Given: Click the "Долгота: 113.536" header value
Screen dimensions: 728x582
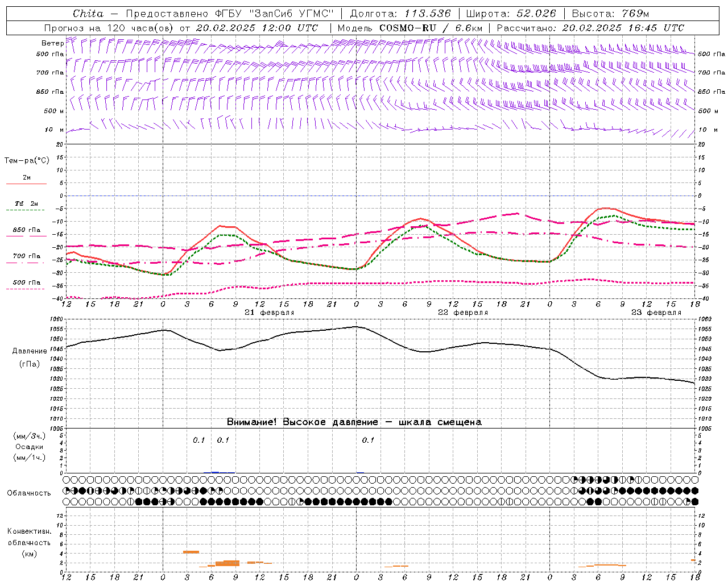Looking at the screenshot, I should [400, 14].
